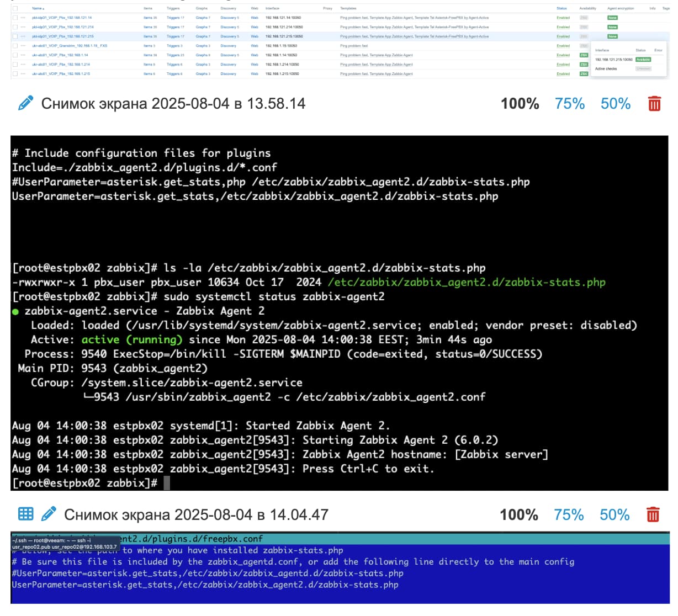Click Enabled status for ukr-atc01 192.168.1.215
The image size is (678, 616).
click(563, 74)
